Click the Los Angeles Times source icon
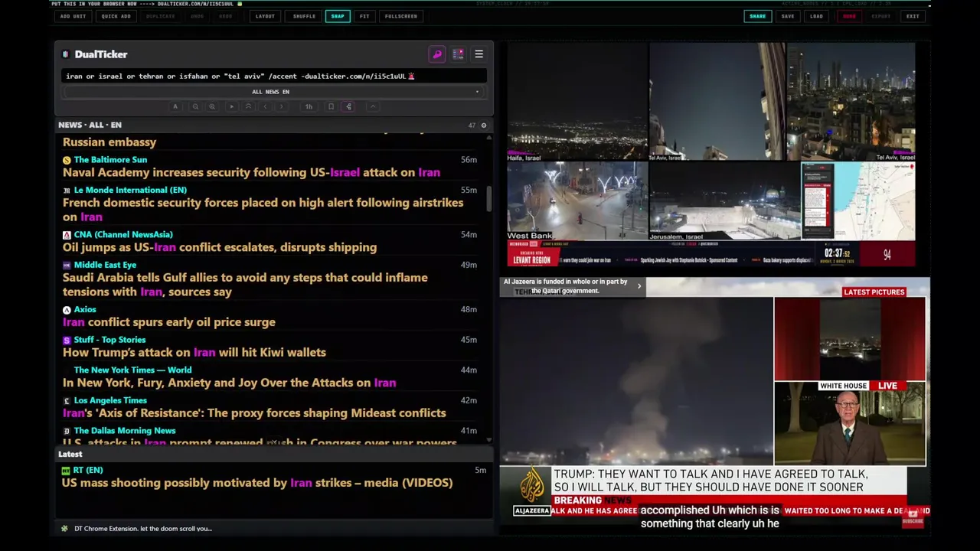The width and height of the screenshot is (980, 551). [x=67, y=400]
